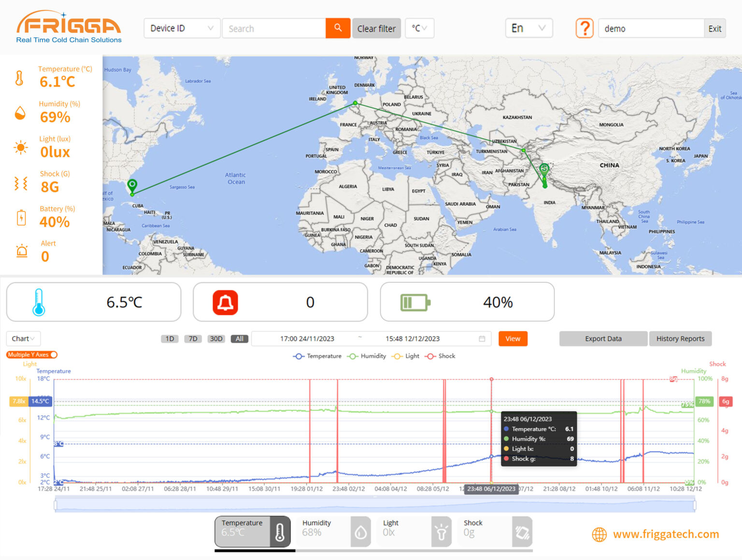This screenshot has height=560, width=742.
Task: Click the globe icon beside friggatech website
Action: [599, 534]
